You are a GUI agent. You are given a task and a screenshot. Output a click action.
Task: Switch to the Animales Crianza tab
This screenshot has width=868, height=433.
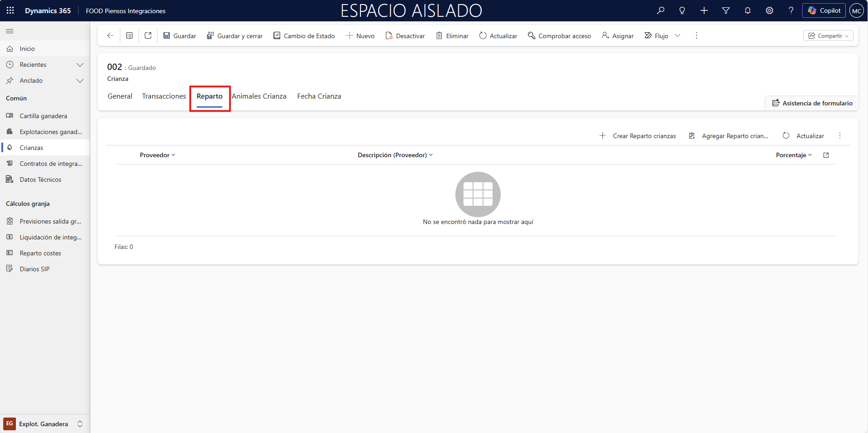(x=259, y=96)
